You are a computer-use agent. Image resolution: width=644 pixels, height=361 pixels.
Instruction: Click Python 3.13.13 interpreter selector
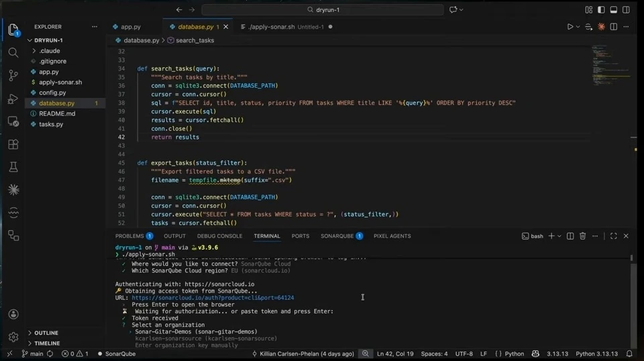(596, 354)
